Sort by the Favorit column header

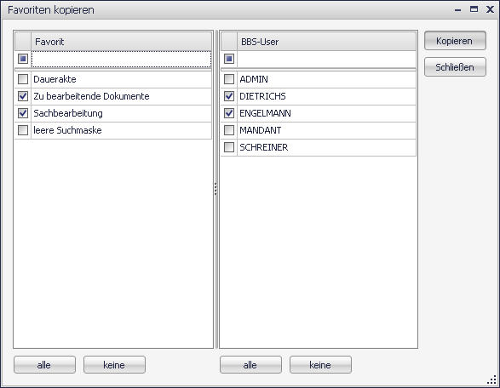(x=121, y=41)
